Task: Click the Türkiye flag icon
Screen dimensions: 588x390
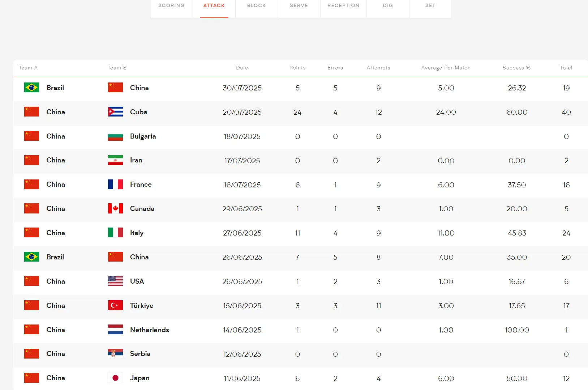Action: (115, 305)
